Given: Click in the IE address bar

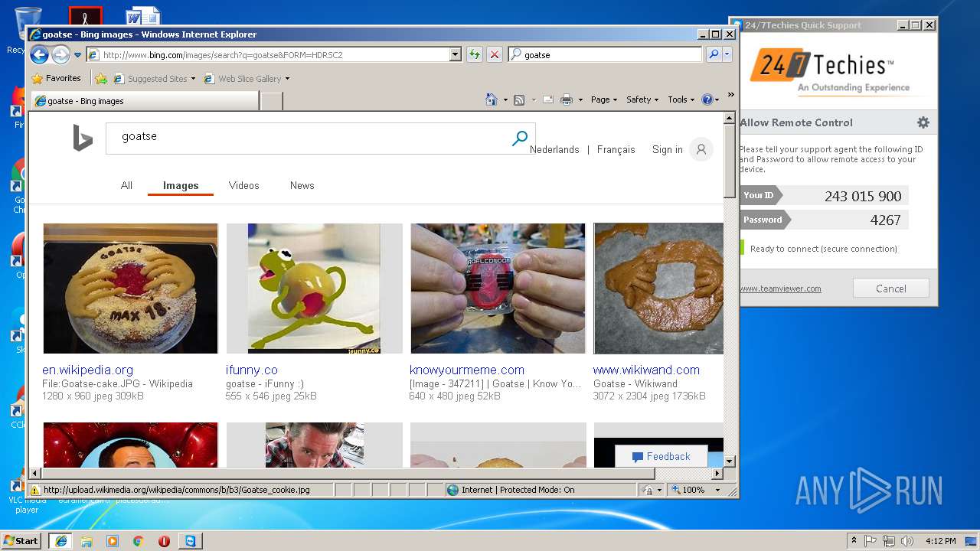Looking at the screenshot, I should click(276, 54).
